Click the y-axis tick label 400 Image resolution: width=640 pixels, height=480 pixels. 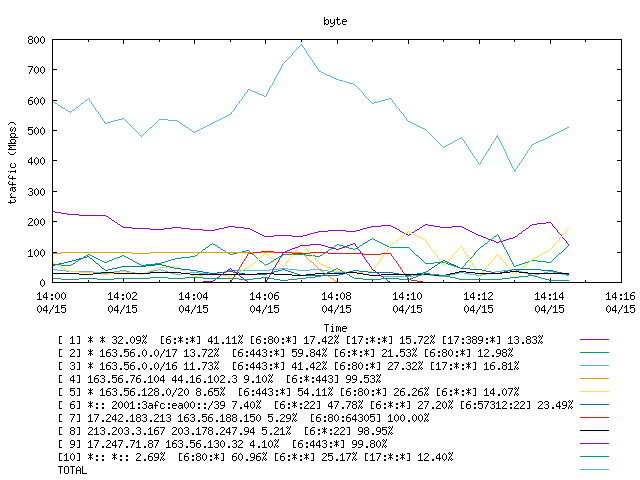[36, 161]
